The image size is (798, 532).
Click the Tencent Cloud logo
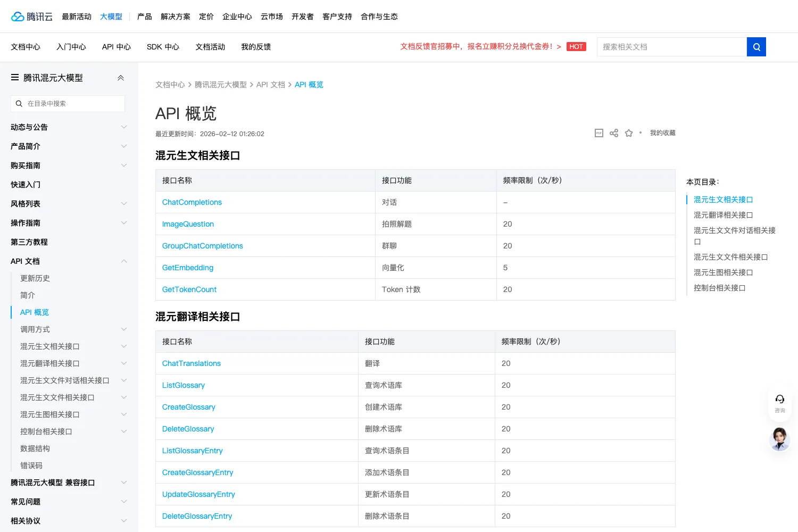[32, 16]
